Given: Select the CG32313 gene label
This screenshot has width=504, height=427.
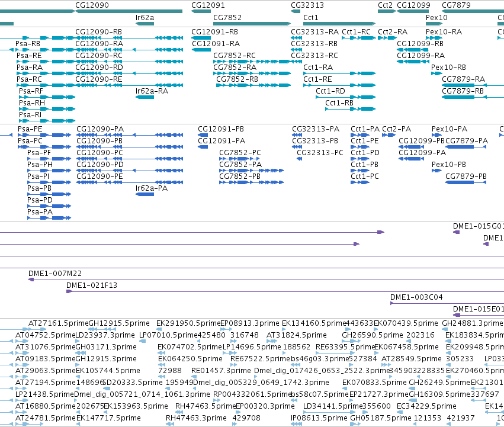Looking at the screenshot, I should pyautogui.click(x=307, y=5).
